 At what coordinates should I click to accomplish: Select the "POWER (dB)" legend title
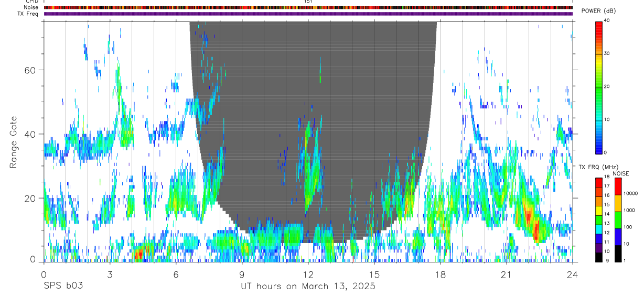[x=598, y=11]
